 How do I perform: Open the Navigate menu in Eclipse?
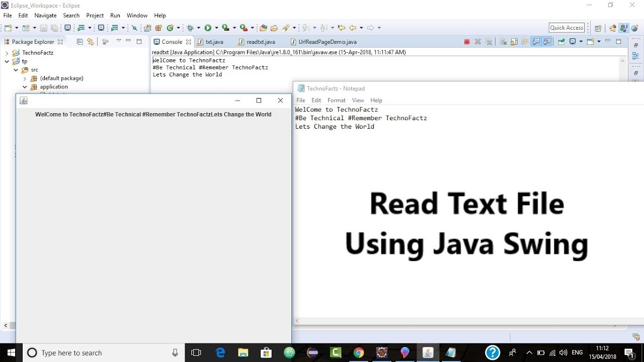pos(45,16)
